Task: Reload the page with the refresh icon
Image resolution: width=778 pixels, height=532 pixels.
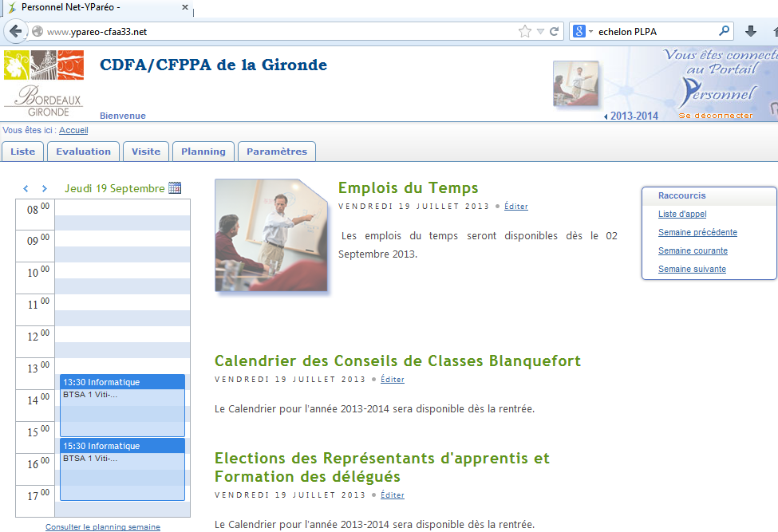Action: coord(555,31)
